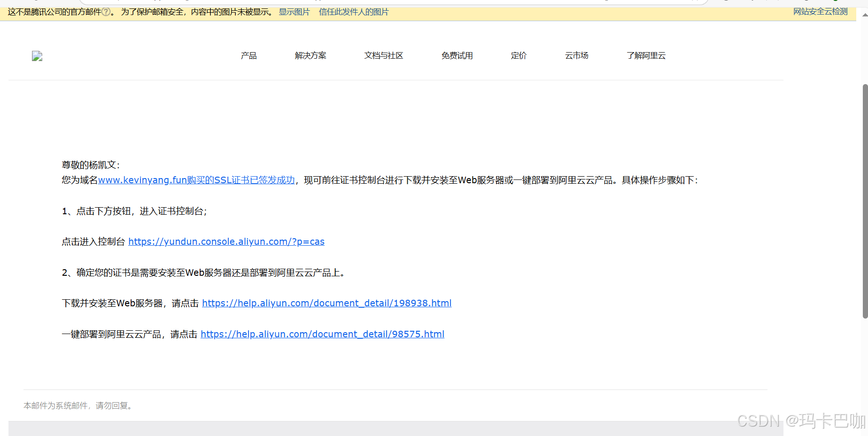Image resolution: width=868 pixels, height=436 pixels.
Task: Click the text 一键部署到阿里云云产品，请点击
Action: [130, 334]
